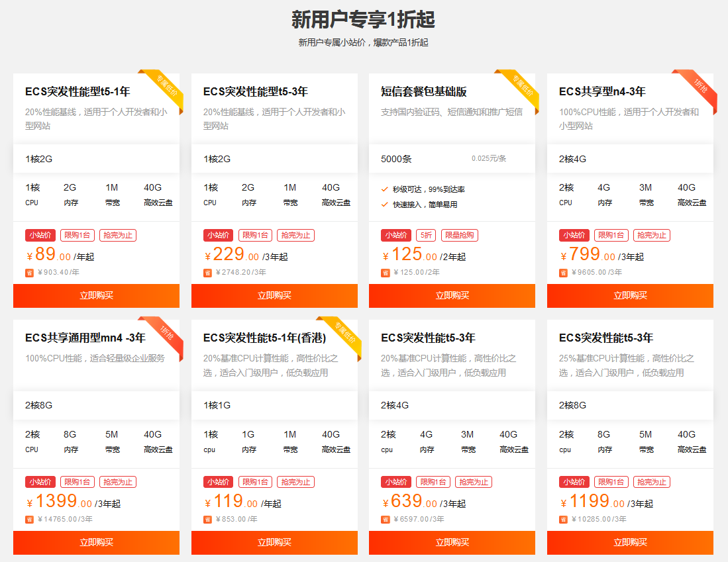Image resolution: width=728 pixels, height=562 pixels.
Task: Click the checkmark icon beside 秒级可达,99%到达率
Action: click(385, 189)
